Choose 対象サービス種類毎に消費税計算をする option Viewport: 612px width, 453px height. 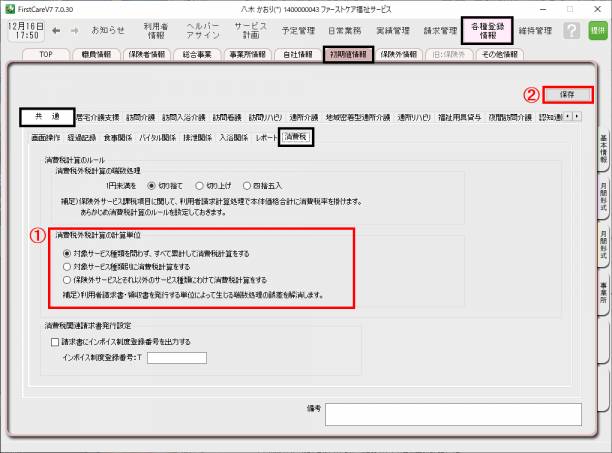pyautogui.click(x=67, y=267)
